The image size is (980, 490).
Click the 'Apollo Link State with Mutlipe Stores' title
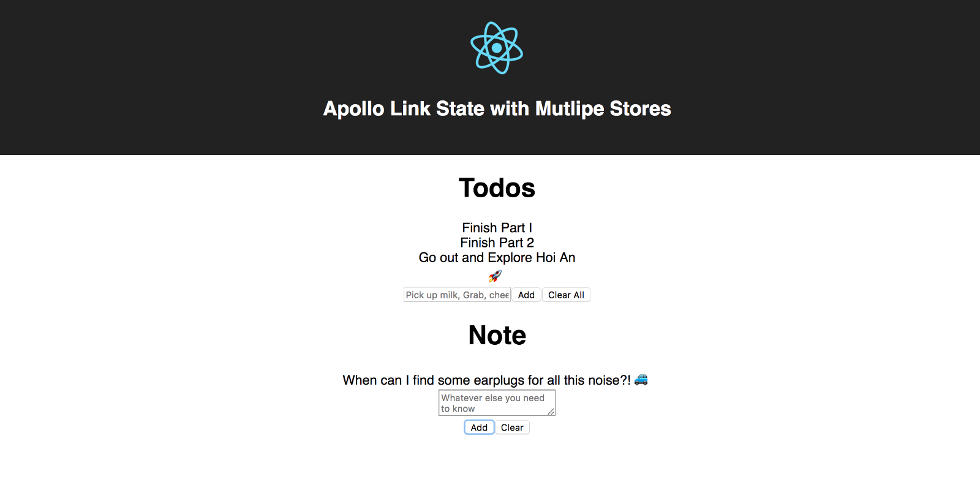click(x=497, y=108)
